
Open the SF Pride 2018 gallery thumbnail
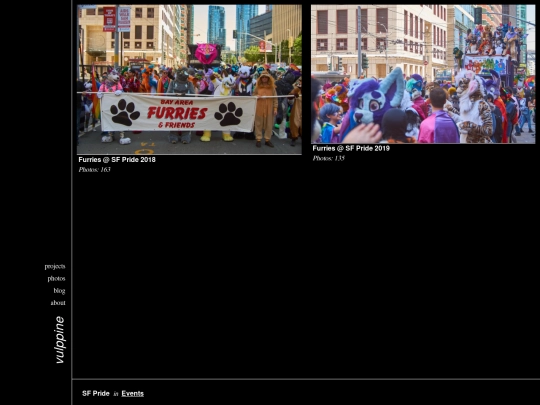[x=189, y=80]
